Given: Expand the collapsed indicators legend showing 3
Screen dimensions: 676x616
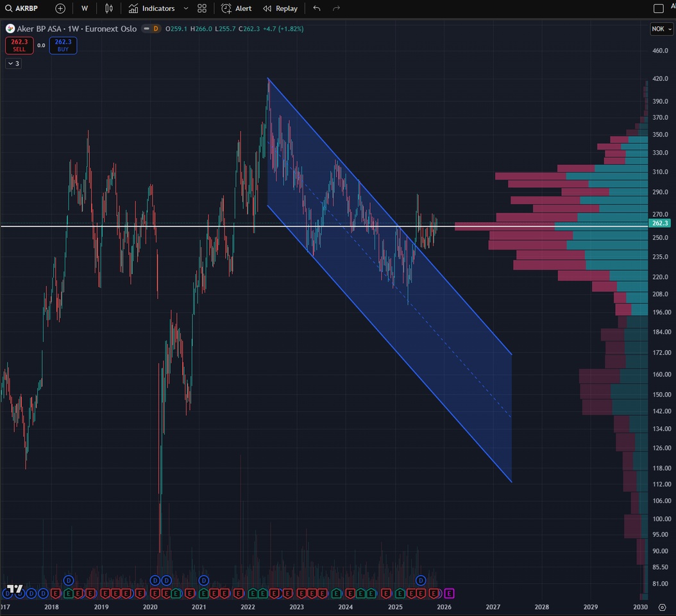Looking at the screenshot, I should [x=13, y=63].
